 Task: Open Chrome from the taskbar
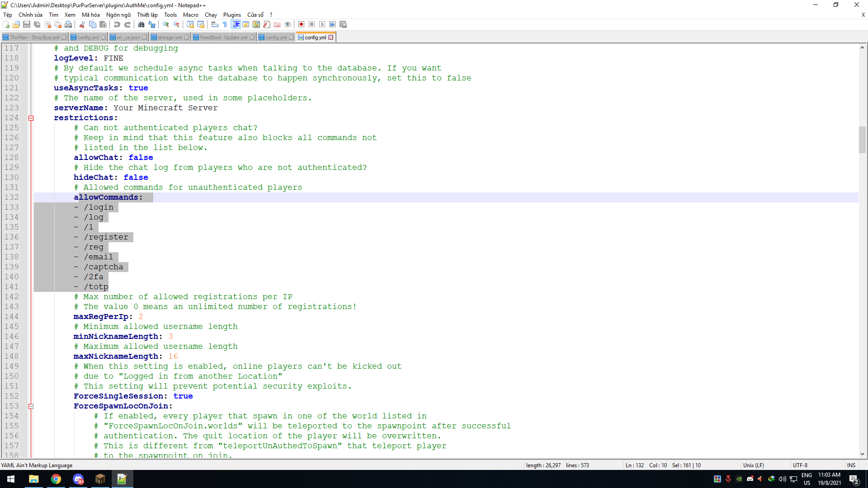pos(56,479)
